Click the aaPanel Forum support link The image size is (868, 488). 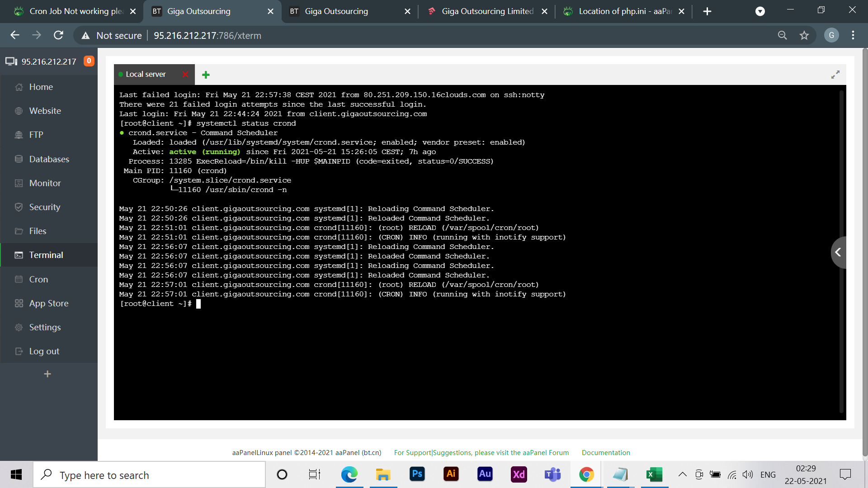pyautogui.click(x=481, y=453)
